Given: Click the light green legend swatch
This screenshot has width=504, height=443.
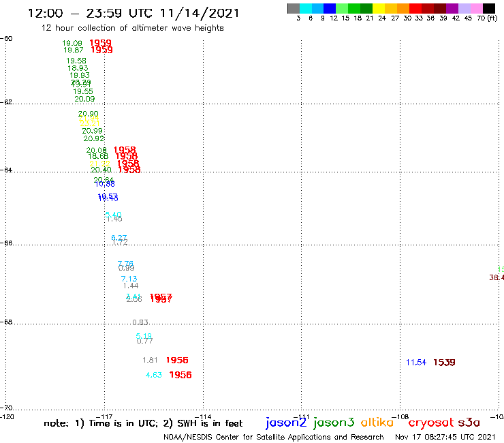Looking at the screenshot, I should [x=342, y=8].
